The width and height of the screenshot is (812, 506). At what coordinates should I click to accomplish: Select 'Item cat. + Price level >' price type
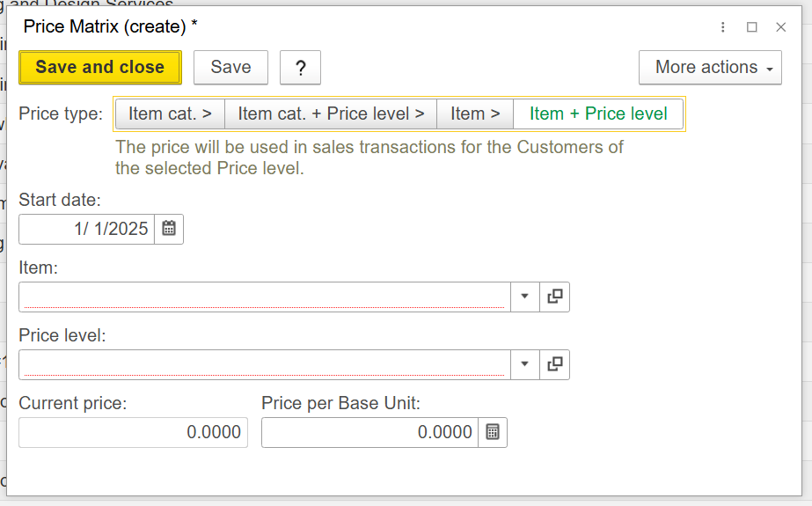pyautogui.click(x=331, y=114)
